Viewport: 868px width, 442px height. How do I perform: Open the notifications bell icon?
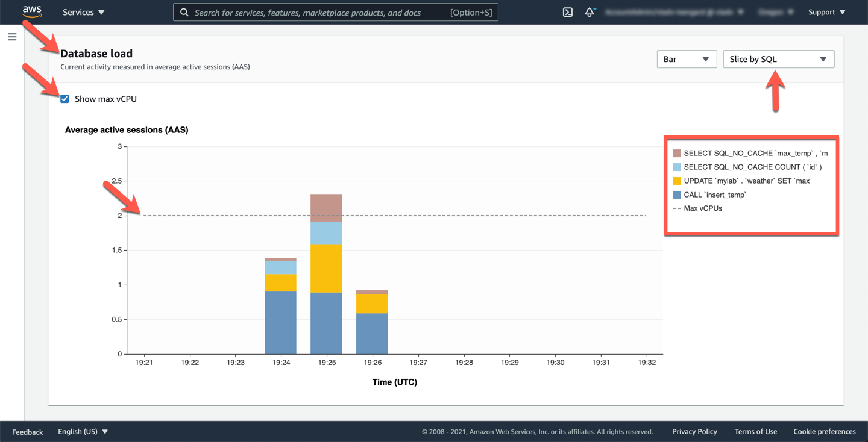[x=590, y=12]
